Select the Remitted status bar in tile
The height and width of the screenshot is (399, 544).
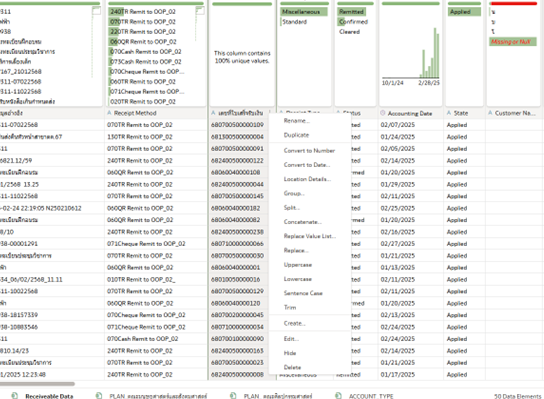pos(351,12)
